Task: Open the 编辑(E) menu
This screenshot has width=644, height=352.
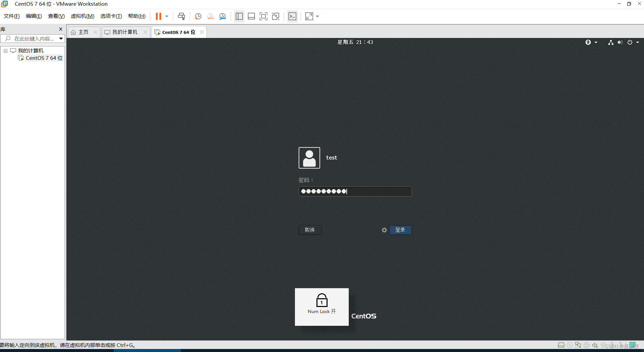Action: [x=34, y=16]
